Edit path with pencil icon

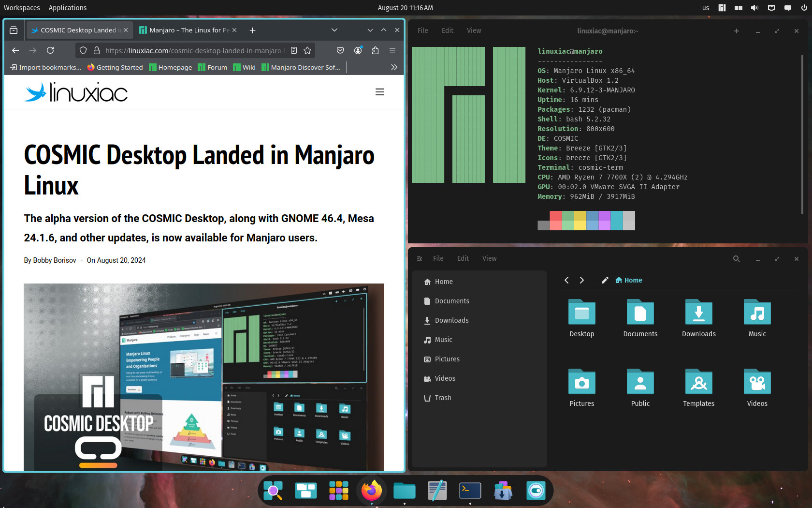[605, 280]
